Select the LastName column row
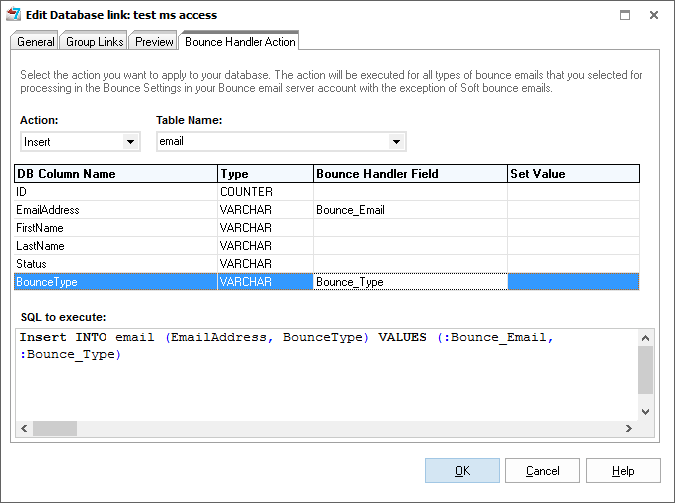 [327, 246]
